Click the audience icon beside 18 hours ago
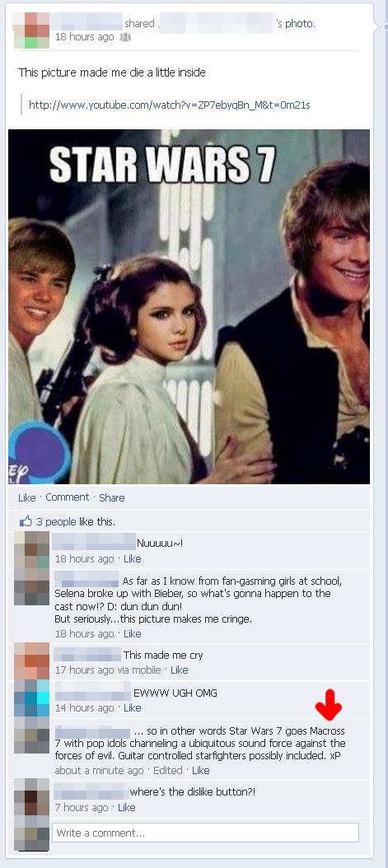The height and width of the screenshot is (868, 388). pyautogui.click(x=124, y=37)
